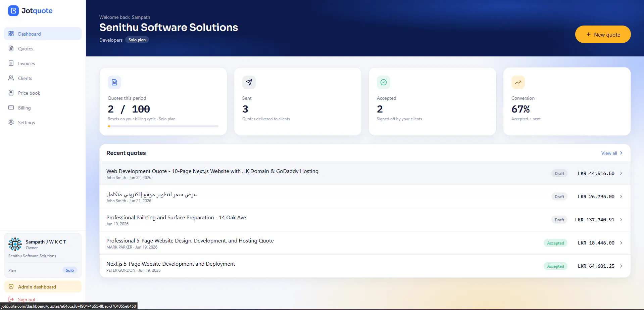Open the Billing page

[43, 107]
